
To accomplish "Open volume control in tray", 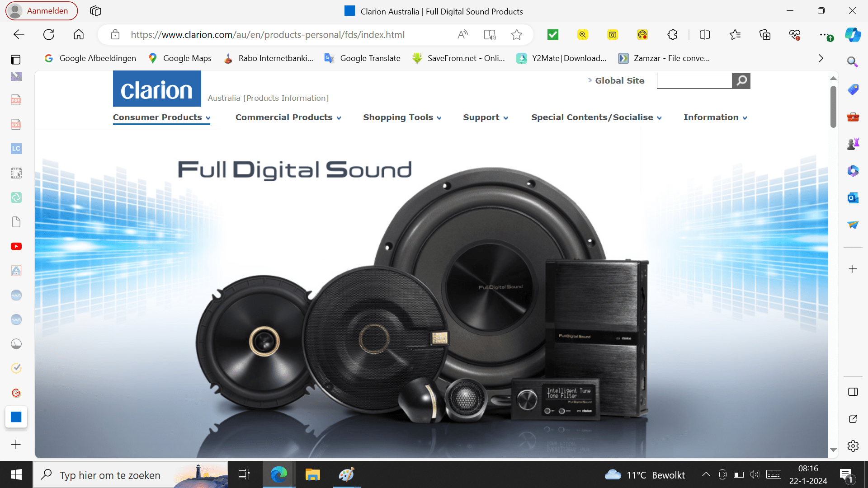I will 755,474.
